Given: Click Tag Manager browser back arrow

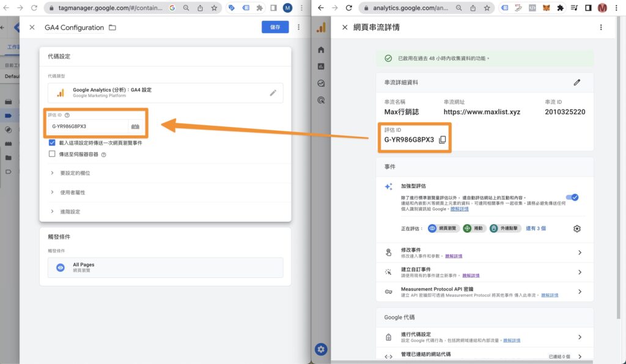Looking at the screenshot, I should coord(6,8).
